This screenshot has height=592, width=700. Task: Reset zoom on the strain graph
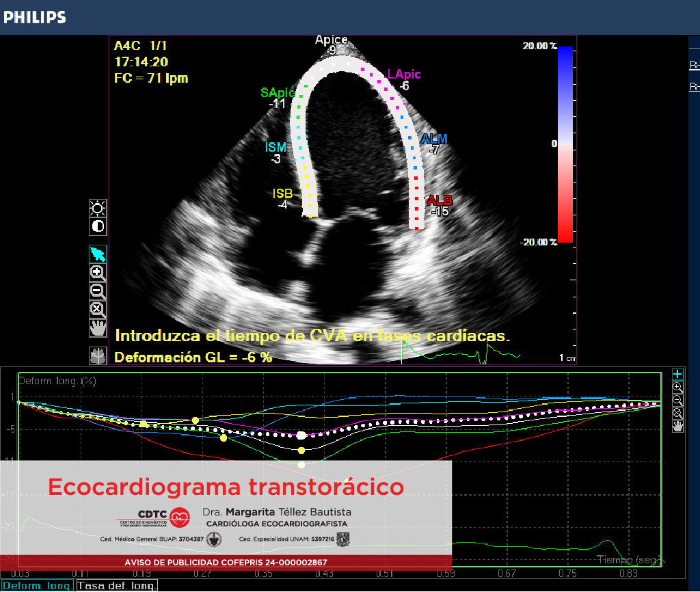point(677,413)
